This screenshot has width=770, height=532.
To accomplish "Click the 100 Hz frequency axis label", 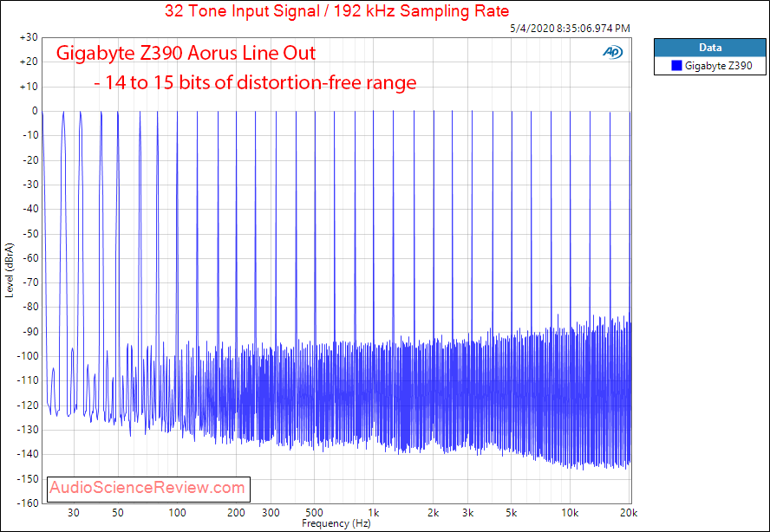I will [177, 513].
